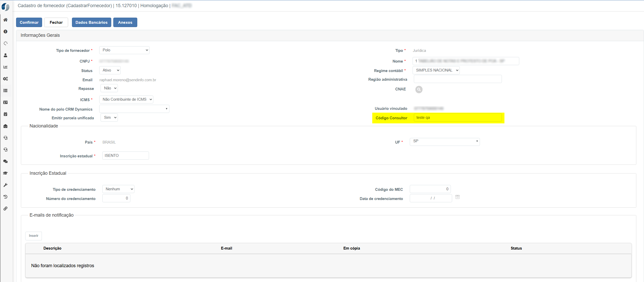Click the chain link sidebar icon
The image size is (644, 282).
(5, 208)
